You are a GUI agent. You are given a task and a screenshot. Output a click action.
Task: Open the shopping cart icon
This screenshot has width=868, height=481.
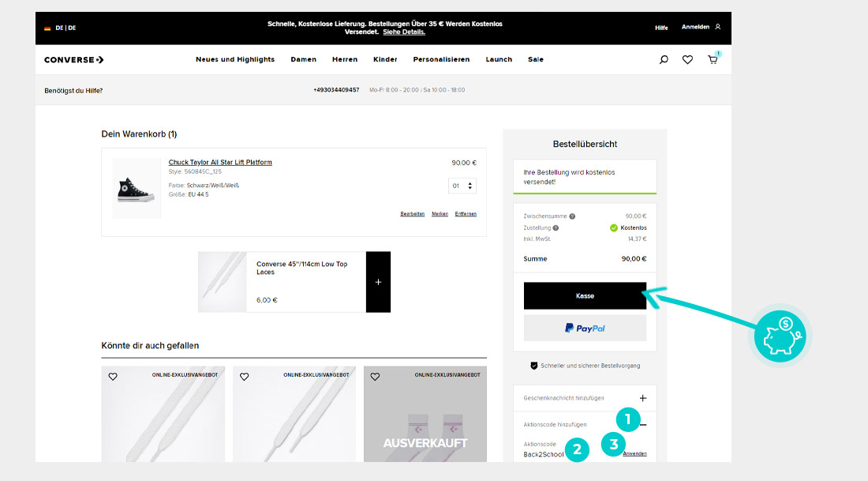(x=713, y=59)
